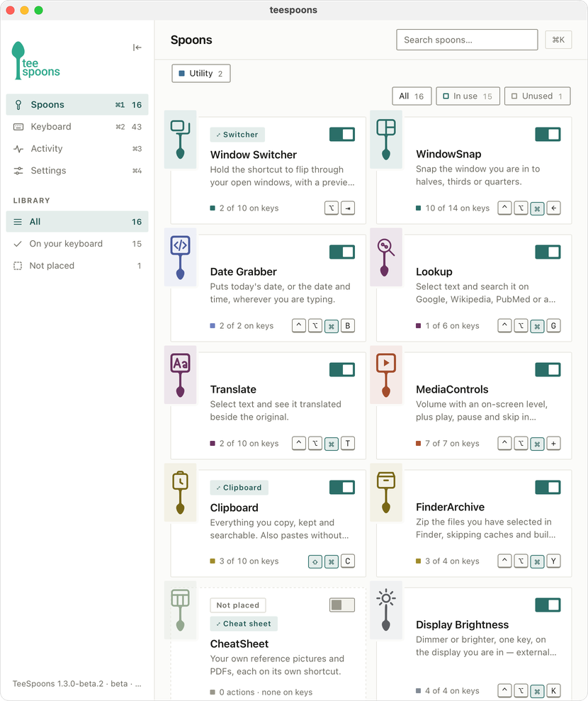Click the Spoons sidebar spoon icon
The height and width of the screenshot is (701, 588).
pyautogui.click(x=18, y=105)
